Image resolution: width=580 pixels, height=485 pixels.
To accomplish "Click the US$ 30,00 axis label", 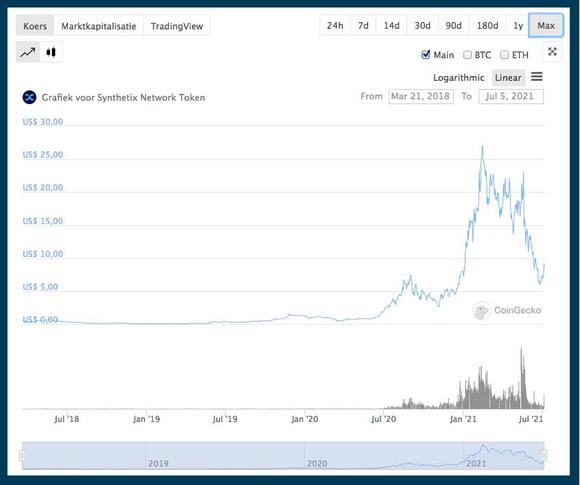I will [43, 122].
